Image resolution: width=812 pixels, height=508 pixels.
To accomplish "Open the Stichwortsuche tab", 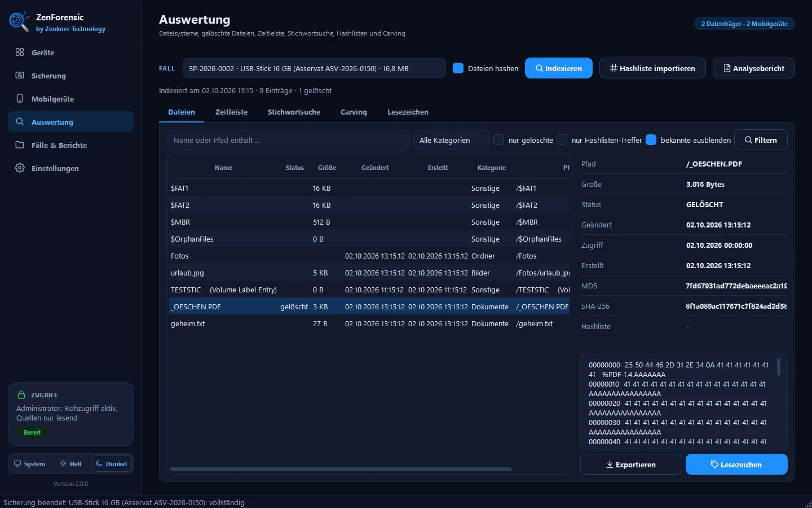I will (x=294, y=112).
